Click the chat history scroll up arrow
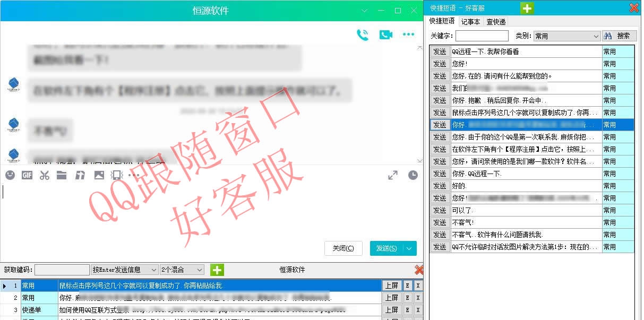The width and height of the screenshot is (644, 320). (x=419, y=47)
